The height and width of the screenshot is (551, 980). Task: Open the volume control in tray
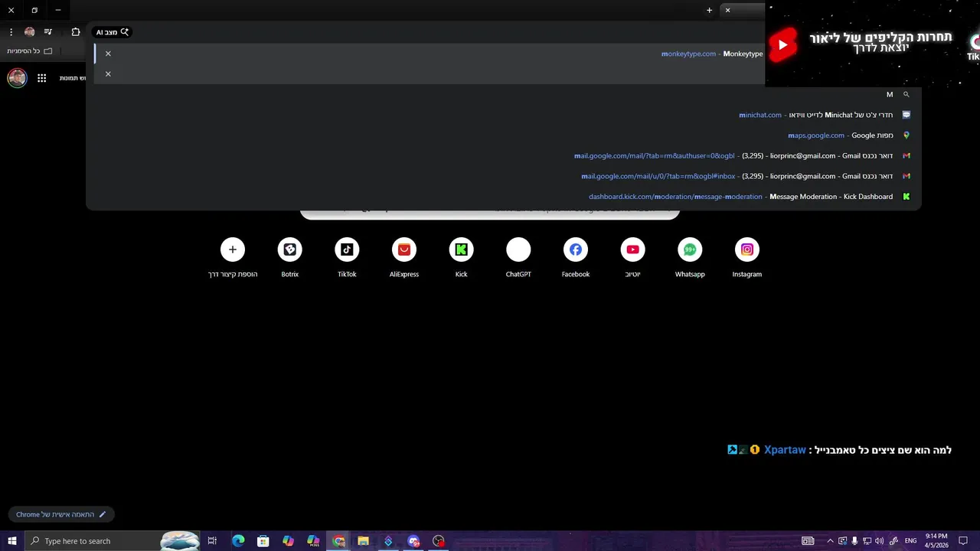click(879, 541)
